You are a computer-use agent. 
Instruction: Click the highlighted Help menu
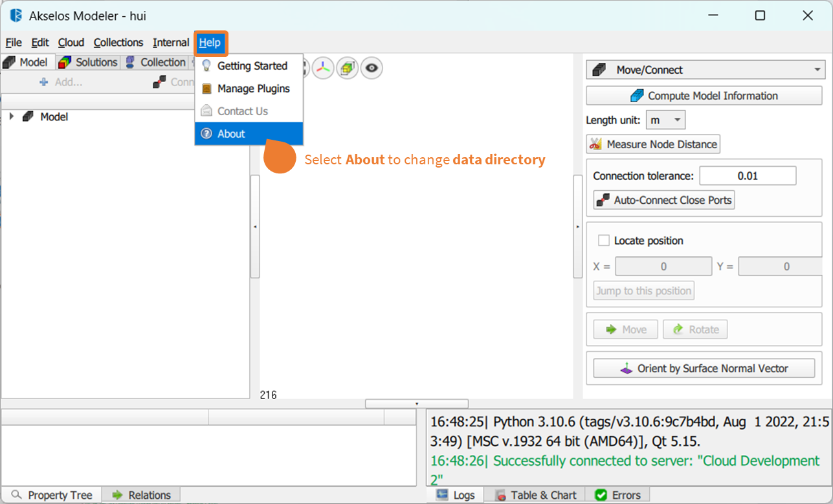tap(210, 43)
